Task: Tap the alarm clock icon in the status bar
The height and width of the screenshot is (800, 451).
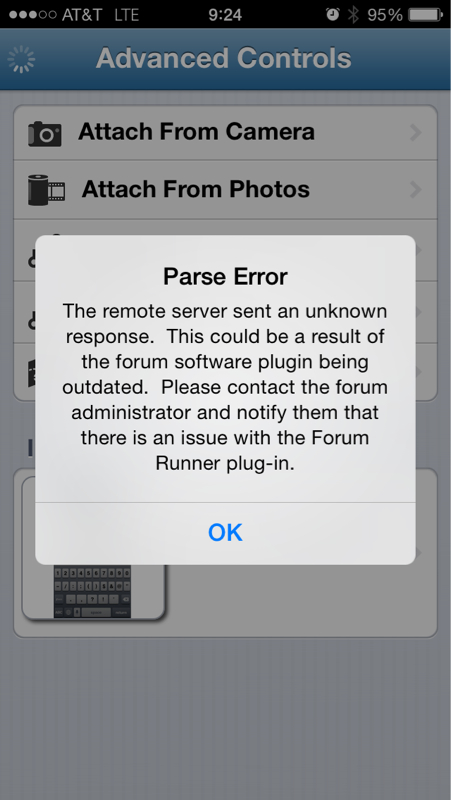Action: (x=333, y=14)
